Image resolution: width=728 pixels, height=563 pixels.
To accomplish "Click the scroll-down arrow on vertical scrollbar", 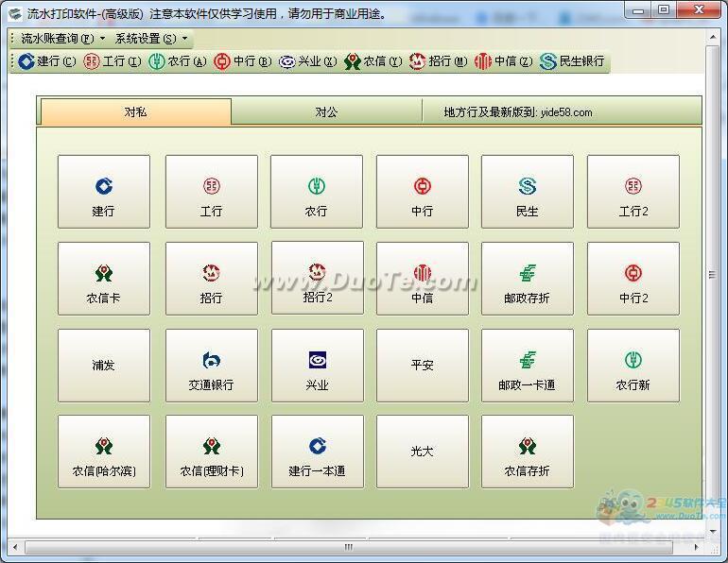I will [x=713, y=531].
